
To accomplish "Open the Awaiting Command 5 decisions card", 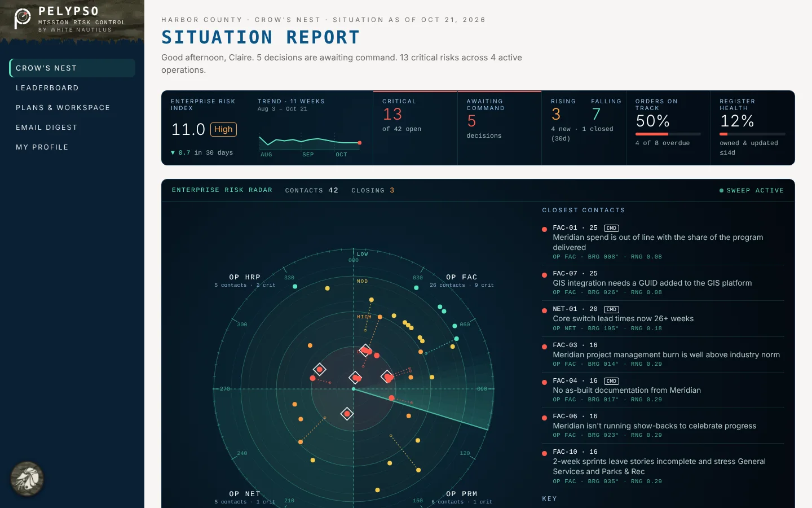I will tap(500, 128).
